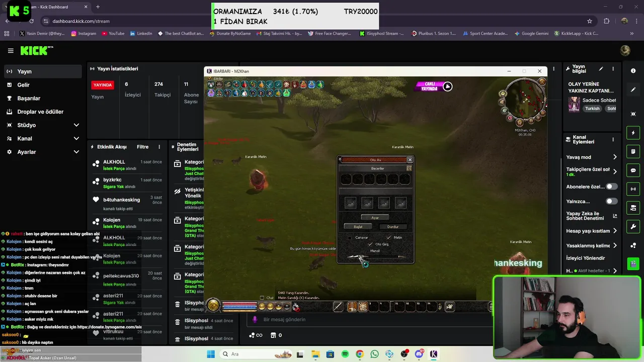644x362 pixels.
Task: Uncheck the Oto Giriş checkbox
Action: [x=370, y=244]
